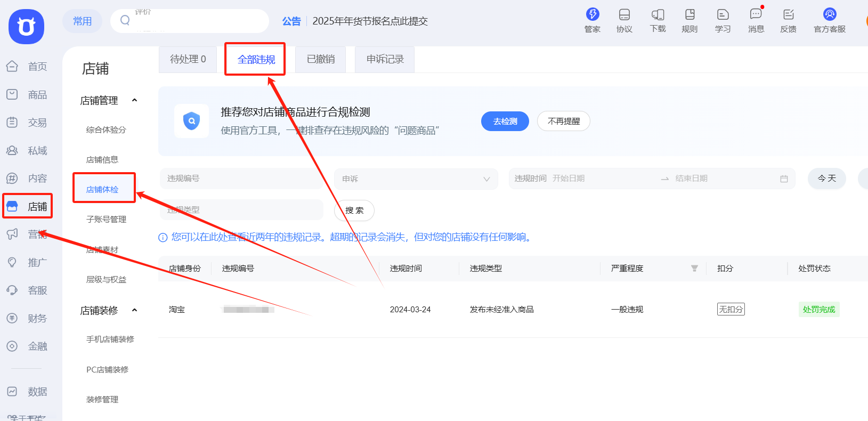
Task: Open the 管家 assistant icon
Action: coord(593,20)
